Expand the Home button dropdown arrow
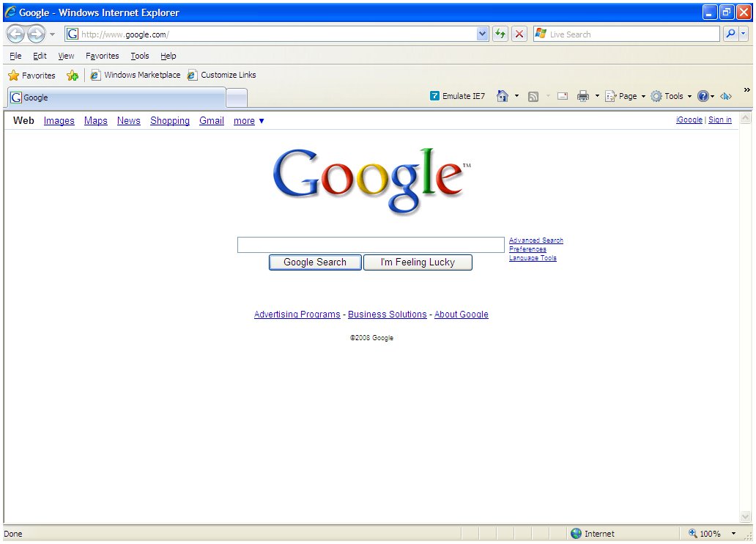This screenshot has height=544, width=756. coord(516,96)
